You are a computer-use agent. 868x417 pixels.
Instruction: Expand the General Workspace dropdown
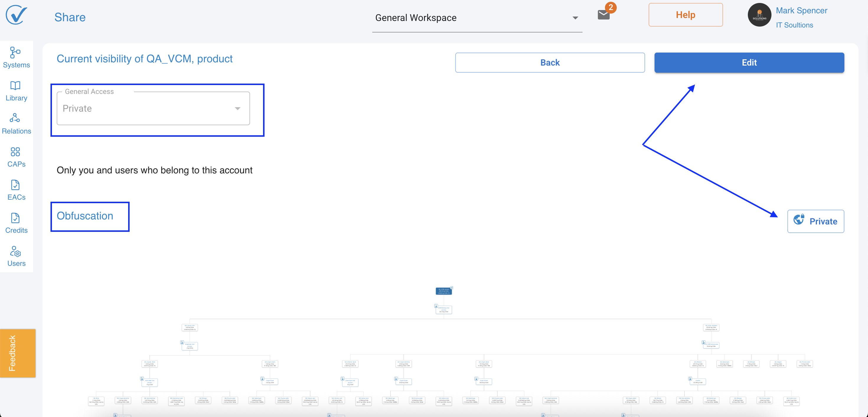(477, 18)
